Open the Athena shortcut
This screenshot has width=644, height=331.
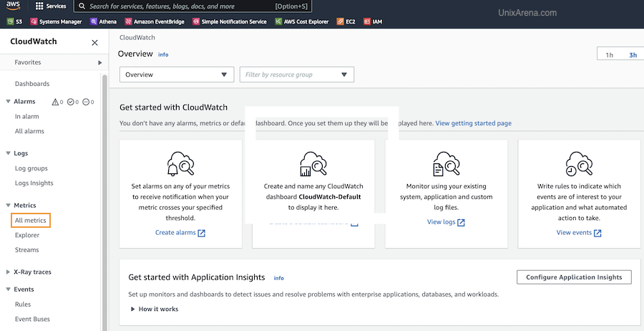[104, 21]
